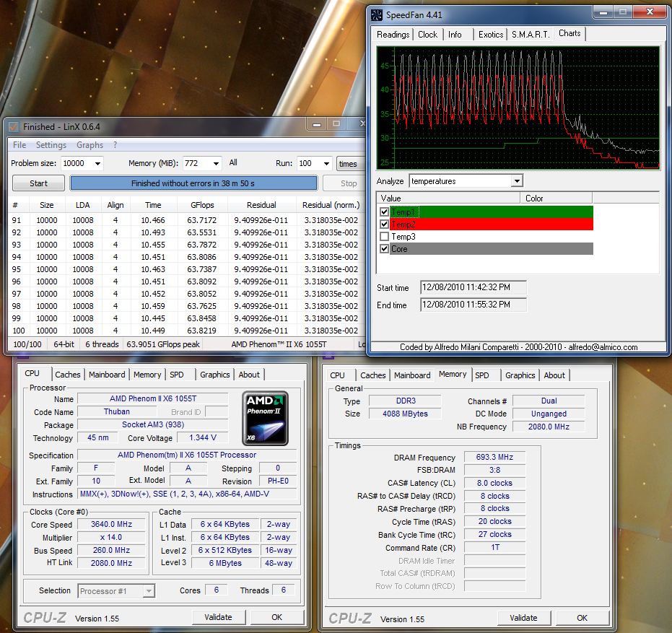Open the File menu in LinX
This screenshot has width=672, height=633.
(x=19, y=145)
